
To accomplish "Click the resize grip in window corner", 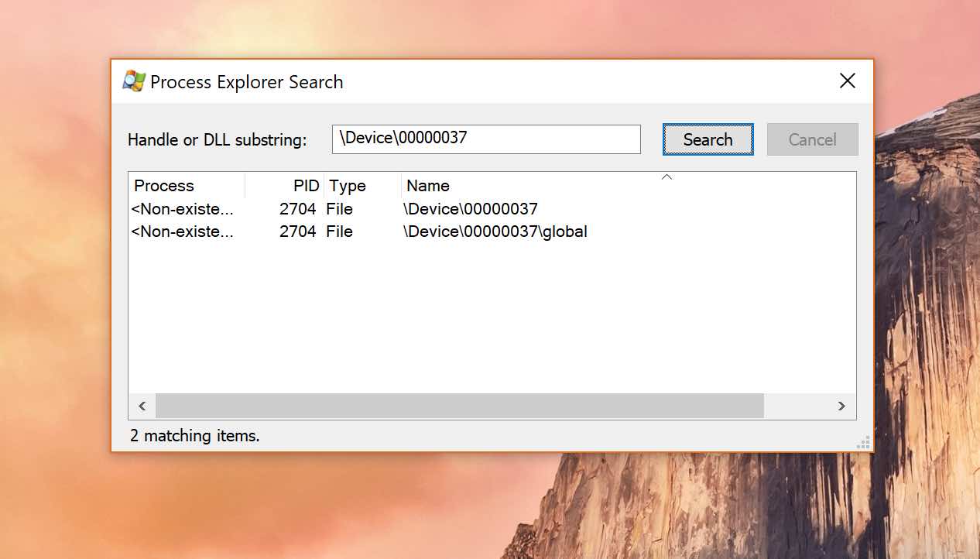I will click(x=864, y=442).
